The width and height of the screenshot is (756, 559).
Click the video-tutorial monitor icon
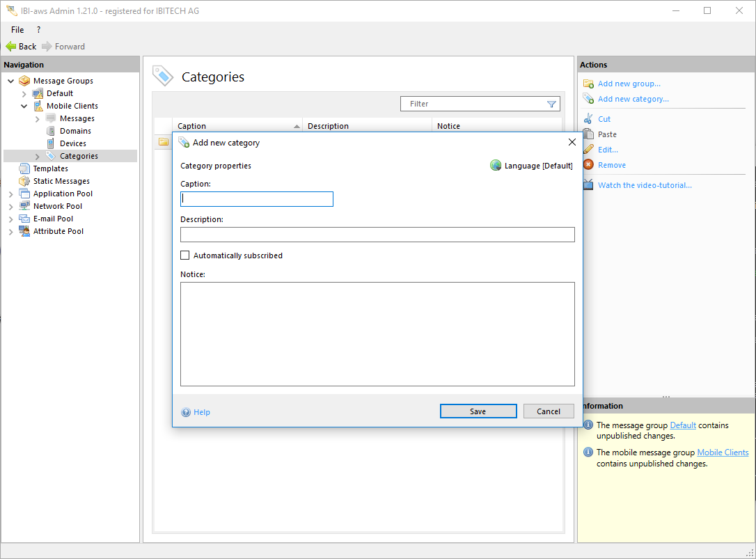(x=588, y=185)
